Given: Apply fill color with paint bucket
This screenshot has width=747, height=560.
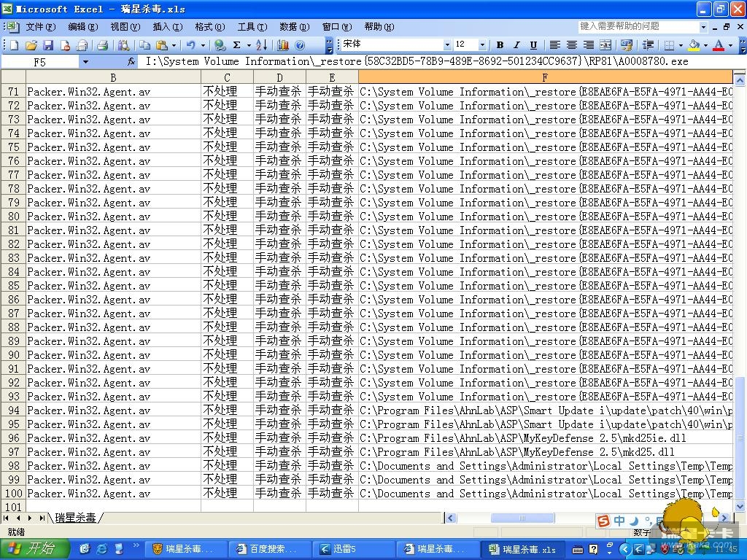Looking at the screenshot, I should [694, 45].
